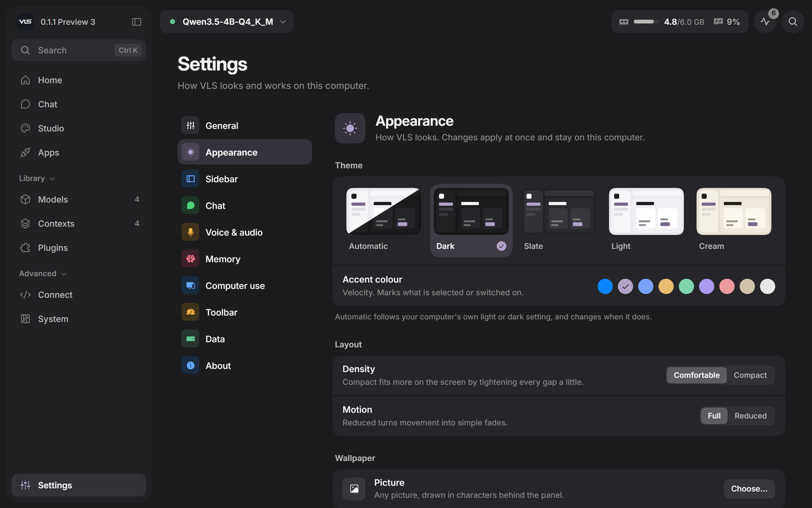Click the VLS logo in the header
The image size is (812, 508).
pyautogui.click(x=25, y=22)
